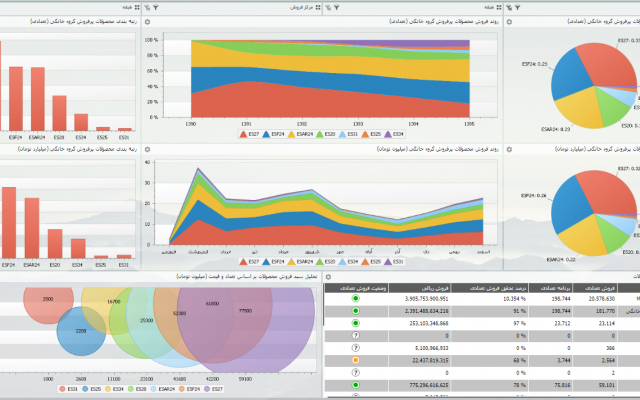Click the table cell 3,905,753,900,951
Viewport: 640px width, 400px height.
(x=420, y=299)
